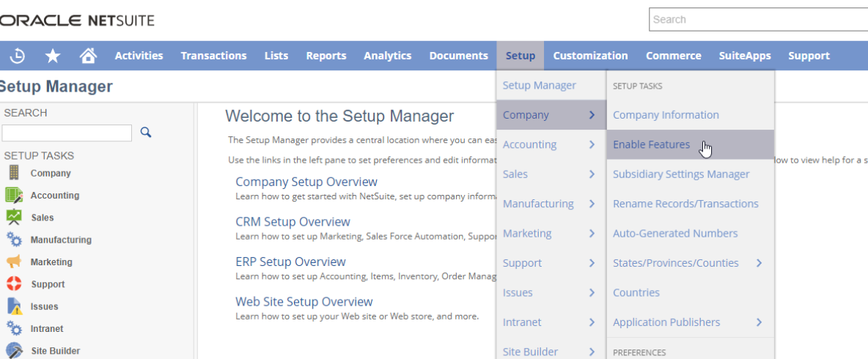The image size is (868, 359).
Task: Open Company Setup Overview link
Action: coord(306,182)
